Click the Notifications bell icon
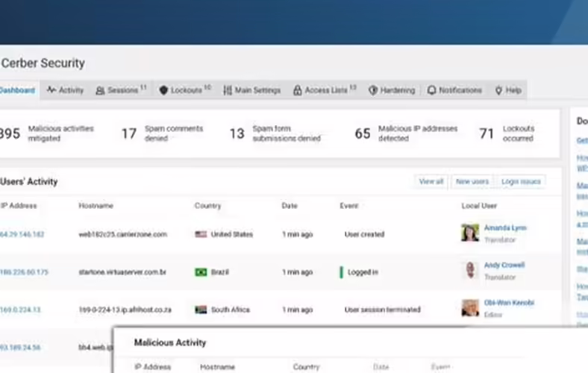The image size is (588, 373). coord(431,90)
